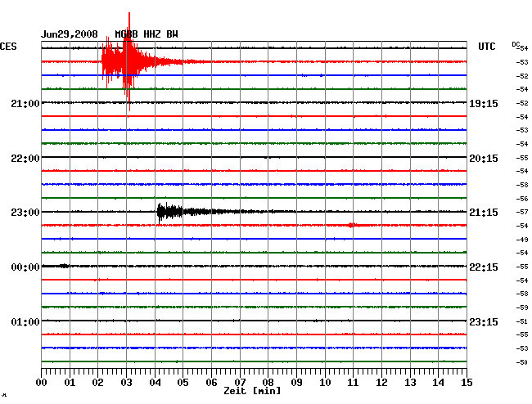
Task: Select the 08 minute tick label
Action: tap(268, 383)
